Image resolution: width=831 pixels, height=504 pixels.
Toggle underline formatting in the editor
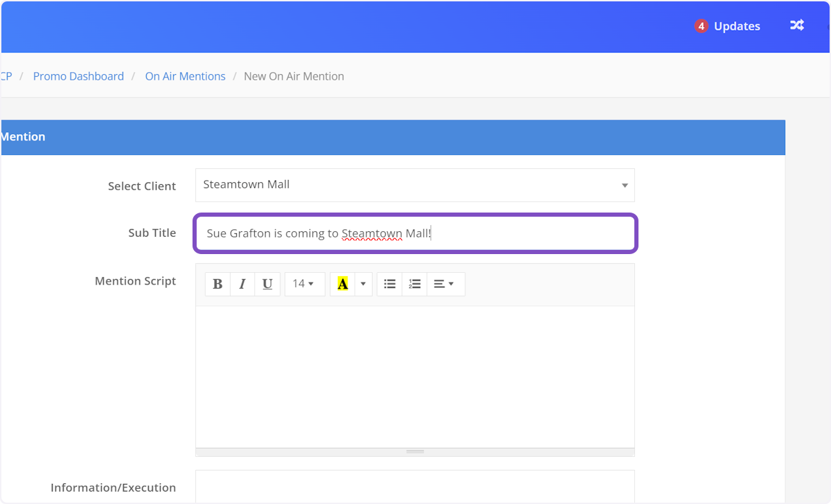(267, 284)
